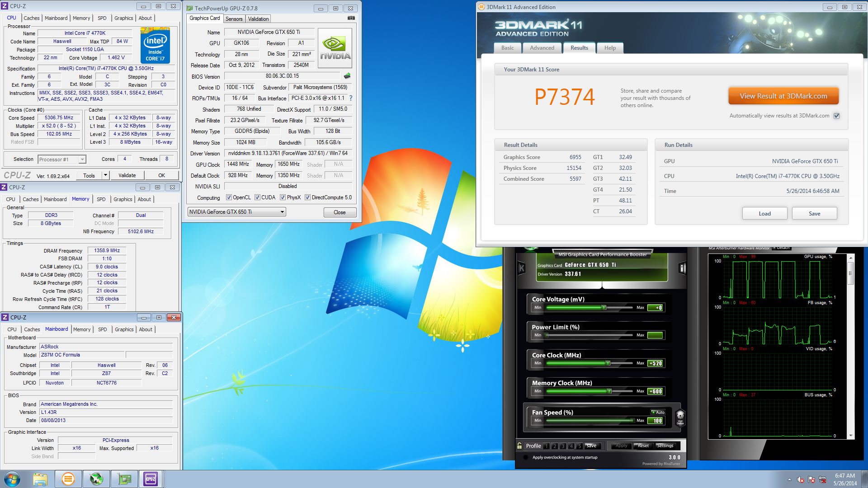Viewport: 868px width, 488px height.
Task: Click the Action Center flag tray icon
Action: [x=811, y=479]
